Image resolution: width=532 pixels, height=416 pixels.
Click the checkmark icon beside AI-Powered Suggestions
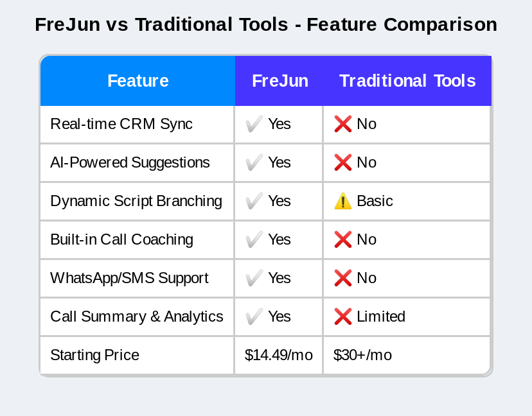tap(254, 162)
